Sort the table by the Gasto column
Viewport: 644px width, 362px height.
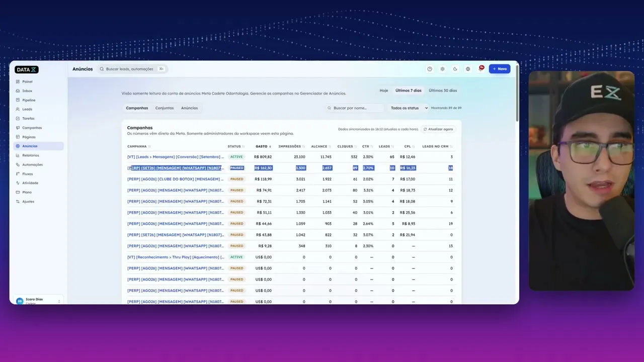pos(264,146)
